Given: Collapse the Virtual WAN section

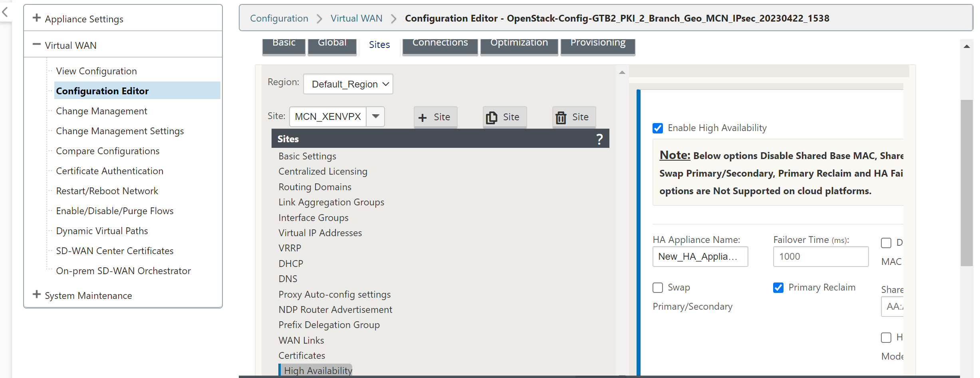Looking at the screenshot, I should click(36, 44).
